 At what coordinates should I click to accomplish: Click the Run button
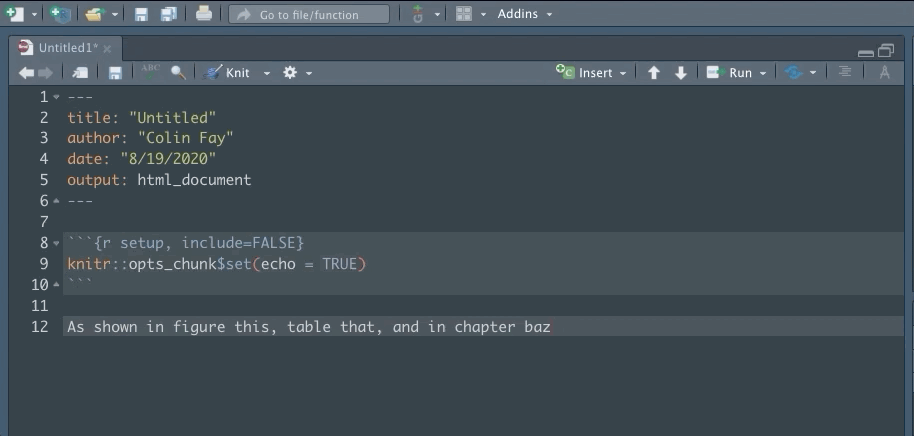point(729,72)
